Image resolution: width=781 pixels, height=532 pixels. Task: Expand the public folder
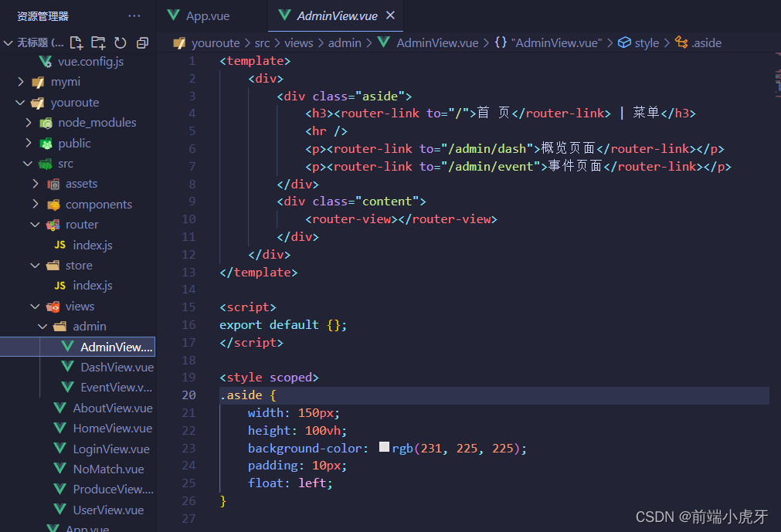coord(29,144)
